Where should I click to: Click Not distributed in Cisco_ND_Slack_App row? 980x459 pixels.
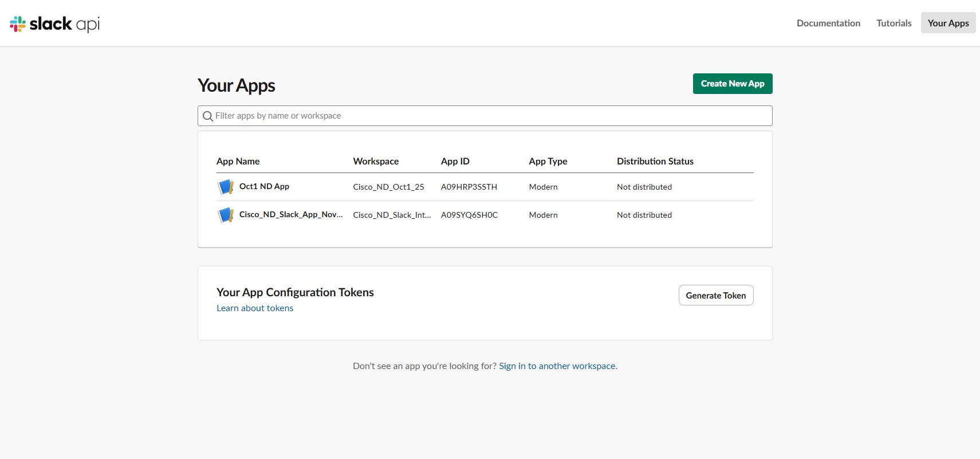(644, 215)
